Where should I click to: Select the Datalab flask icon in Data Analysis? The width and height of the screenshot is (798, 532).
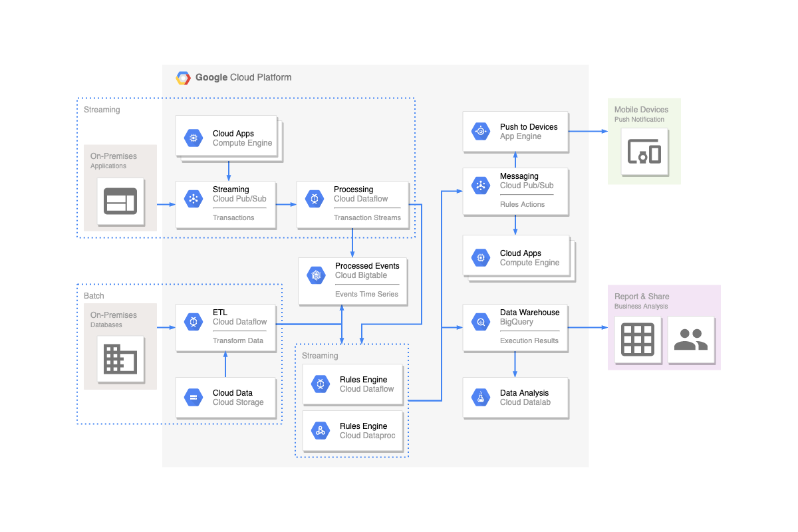[481, 397]
